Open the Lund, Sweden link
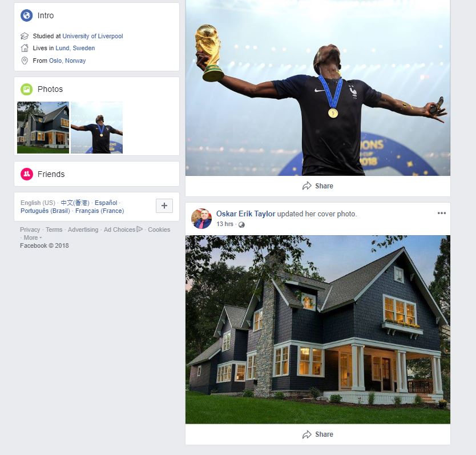The width and height of the screenshot is (476, 455). point(75,48)
